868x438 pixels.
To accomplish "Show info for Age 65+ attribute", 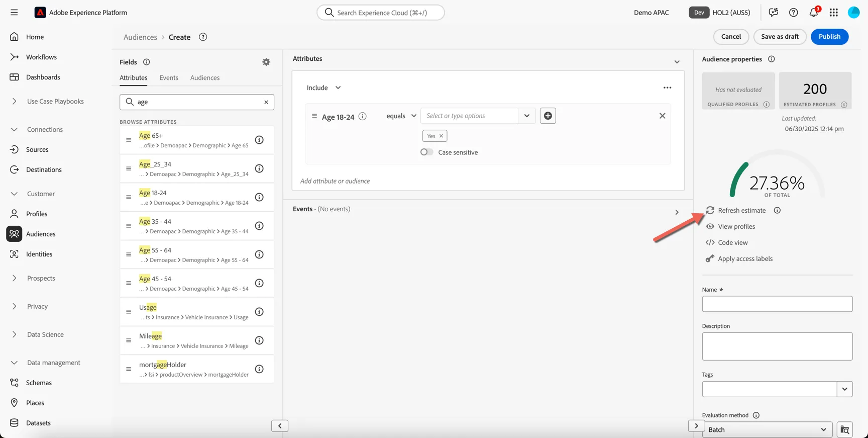I will 259,140.
